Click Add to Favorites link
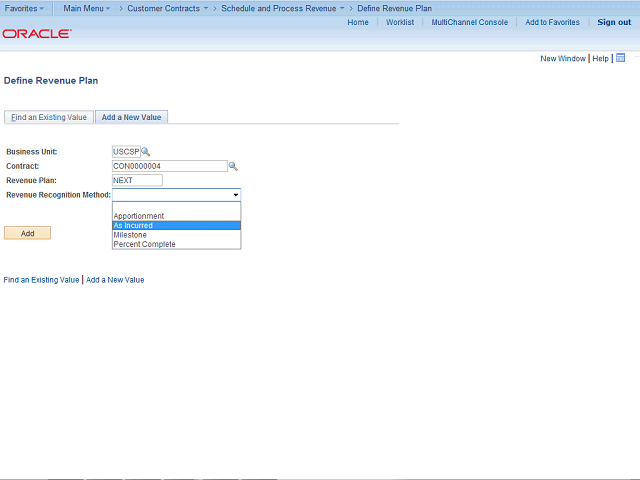This screenshot has height=480, width=640. 552,22
